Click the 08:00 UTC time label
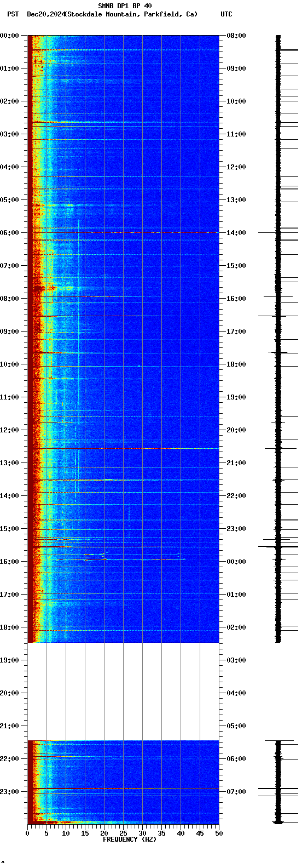 tap(236, 36)
